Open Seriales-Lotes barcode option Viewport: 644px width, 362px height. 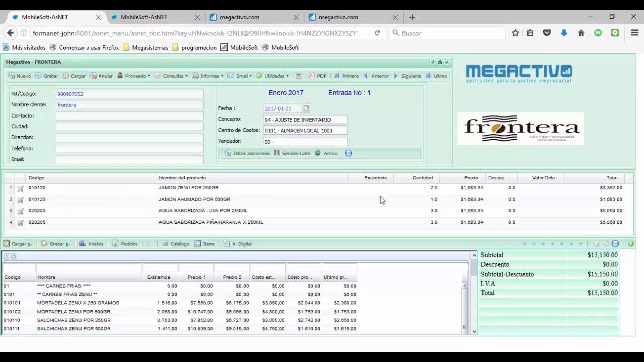click(x=292, y=153)
